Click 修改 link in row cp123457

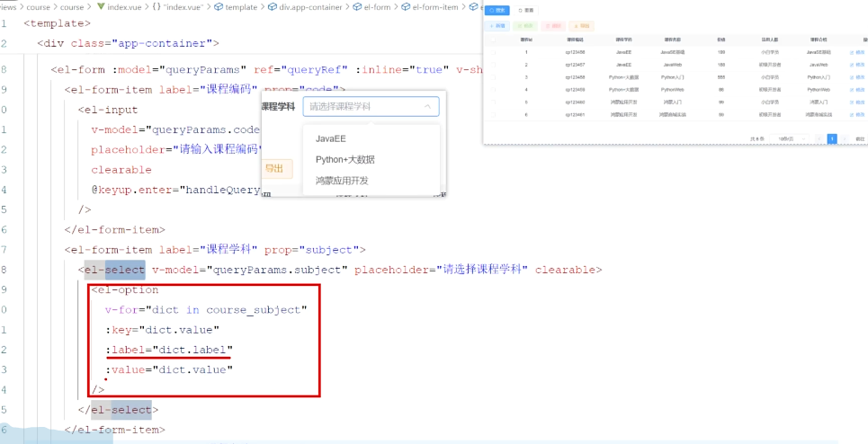coord(860,65)
